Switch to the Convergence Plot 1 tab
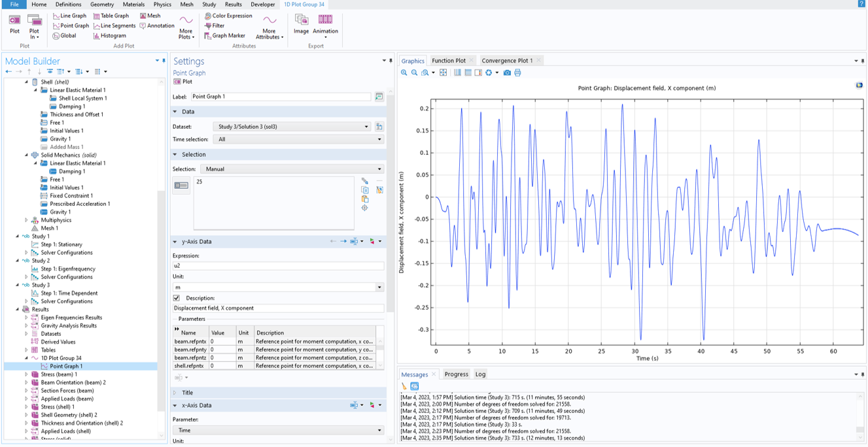 [507, 61]
